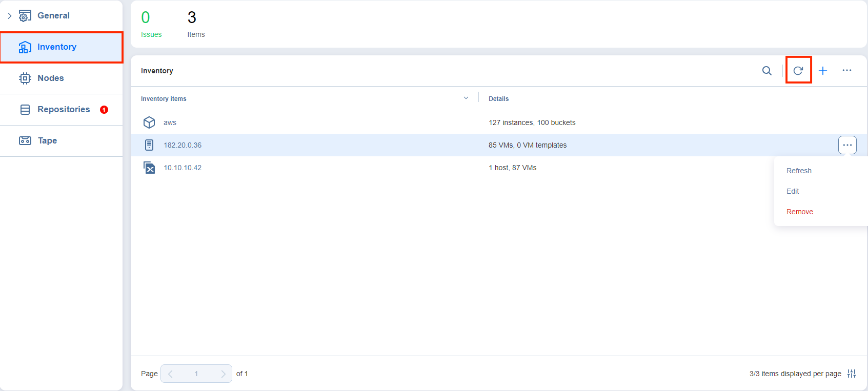Click the refresh all inventory icon
The image size is (868, 391).
[x=798, y=71]
